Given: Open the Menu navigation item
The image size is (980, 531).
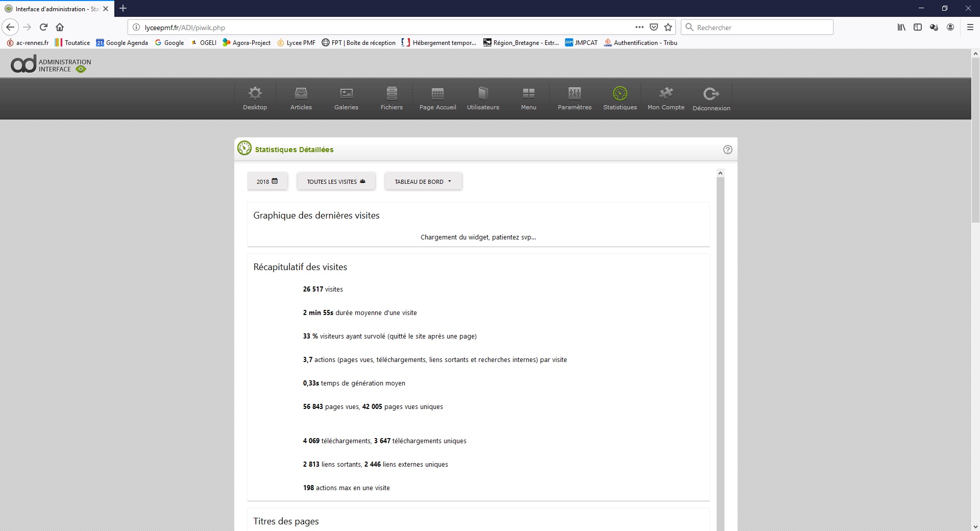Looking at the screenshot, I should point(528,98).
